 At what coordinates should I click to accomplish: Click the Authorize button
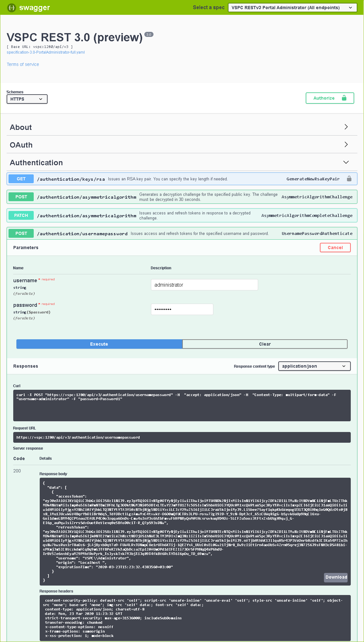(x=330, y=98)
